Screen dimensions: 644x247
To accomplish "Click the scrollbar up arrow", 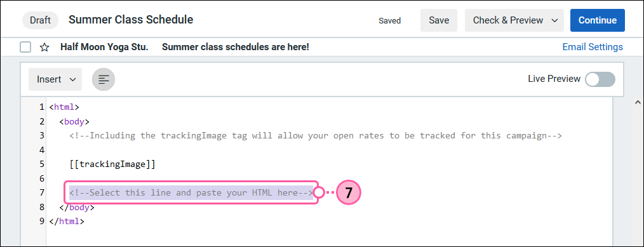I will [x=638, y=102].
